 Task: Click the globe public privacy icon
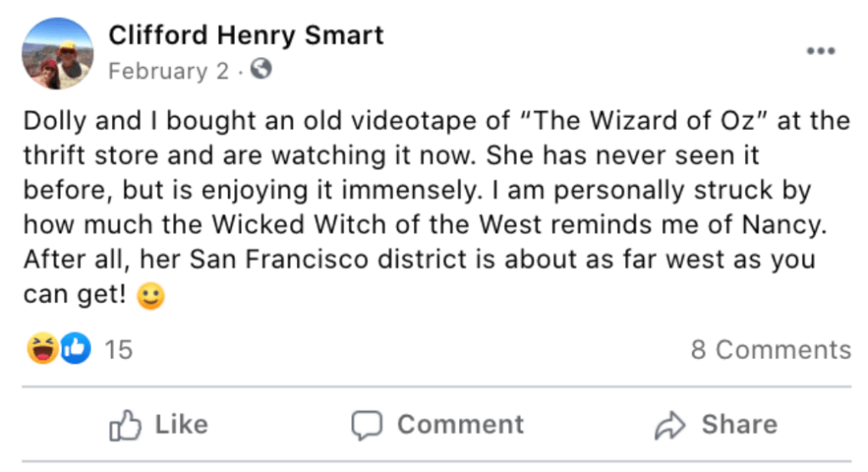261,70
